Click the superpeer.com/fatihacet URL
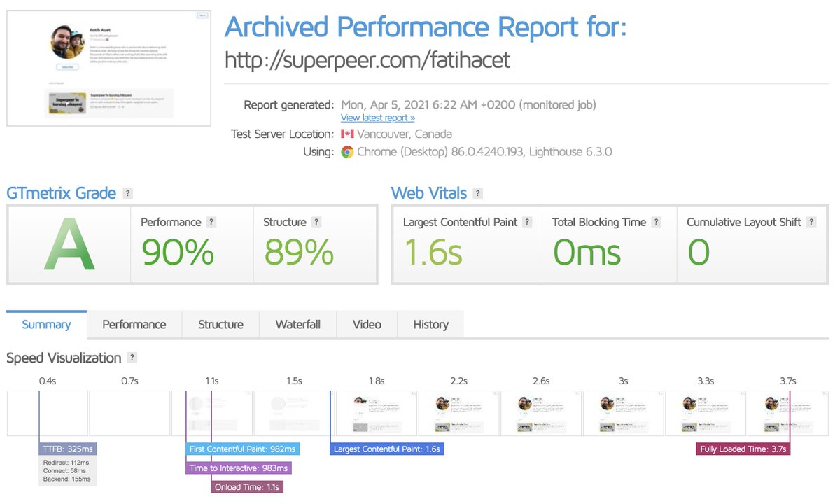Screen dimensions: 840x504 [x=367, y=60]
